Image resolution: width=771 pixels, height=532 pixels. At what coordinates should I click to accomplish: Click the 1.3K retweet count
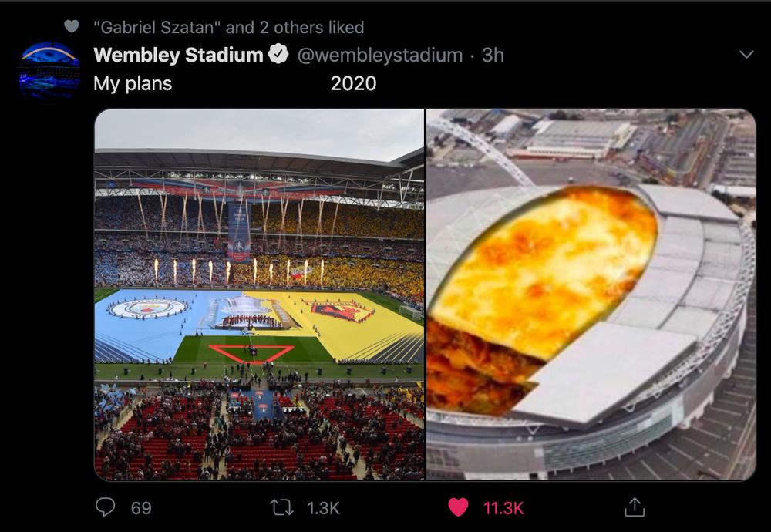click(x=323, y=508)
